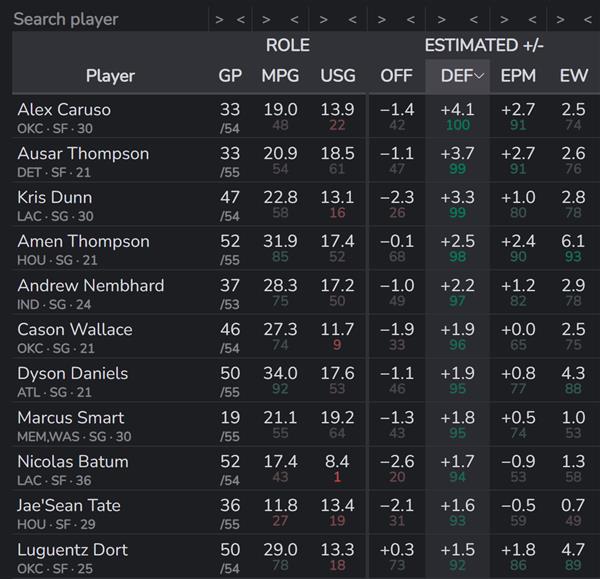
Task: Sort by the GP column header
Action: click(230, 76)
